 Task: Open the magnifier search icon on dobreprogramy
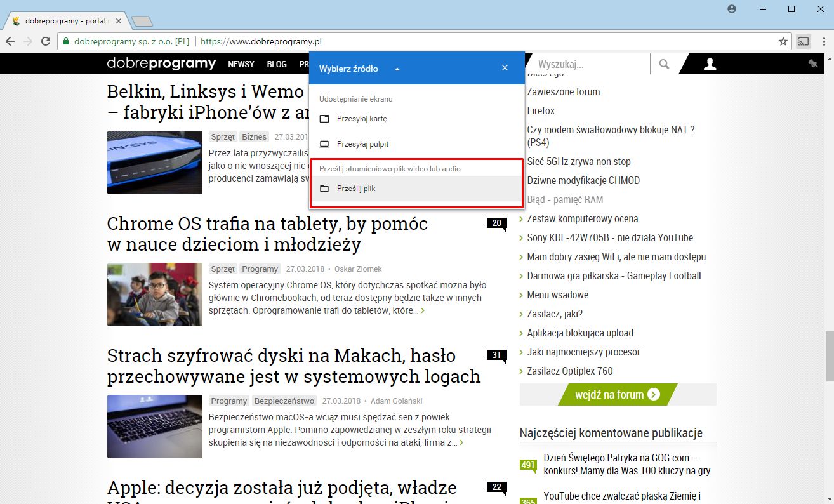click(x=664, y=63)
